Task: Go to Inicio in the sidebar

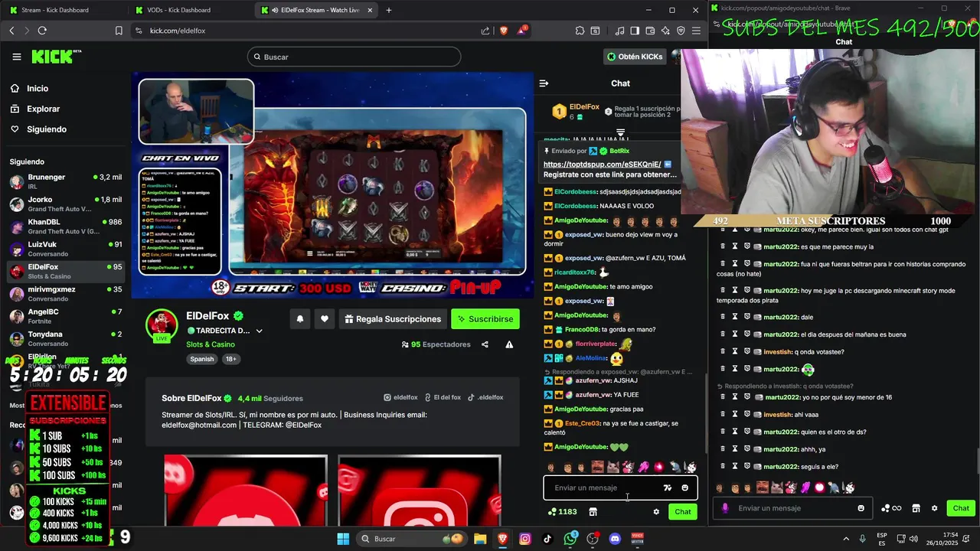Action: pyautogui.click(x=38, y=89)
